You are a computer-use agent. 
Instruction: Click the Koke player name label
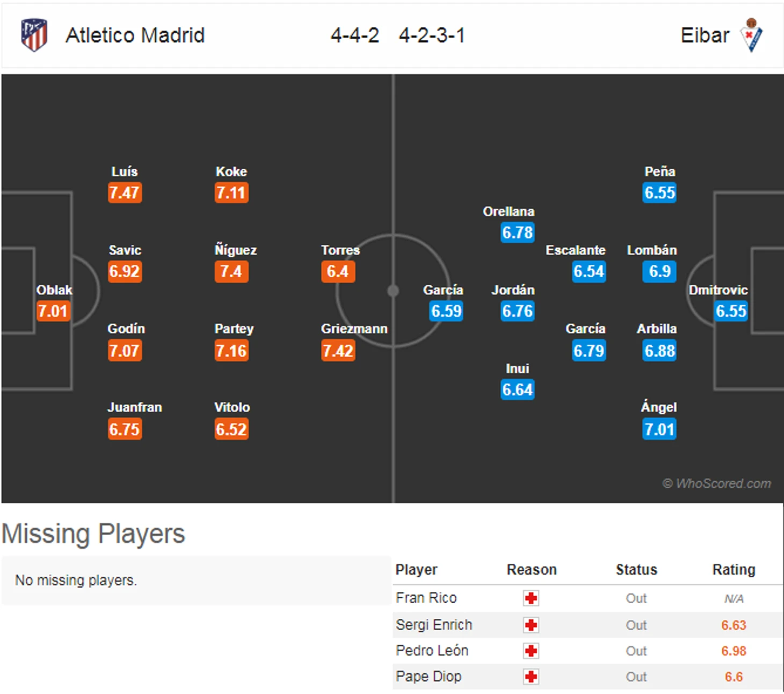pos(231,171)
